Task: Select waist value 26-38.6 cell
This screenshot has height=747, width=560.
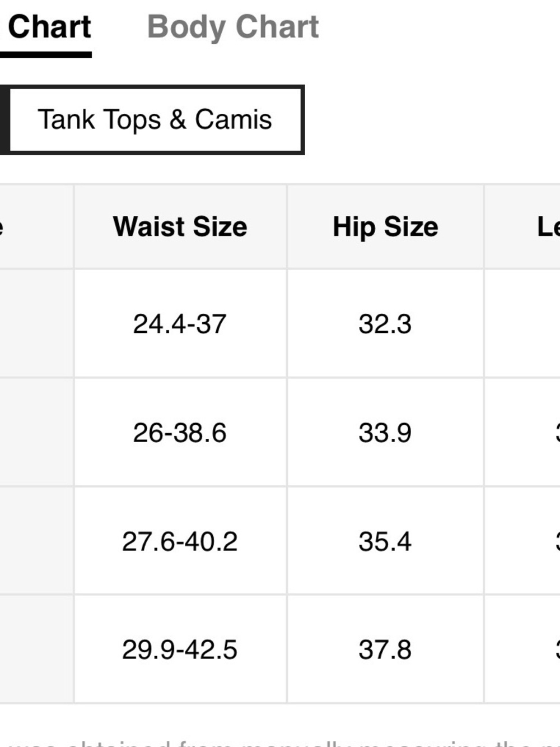Action: 180,432
